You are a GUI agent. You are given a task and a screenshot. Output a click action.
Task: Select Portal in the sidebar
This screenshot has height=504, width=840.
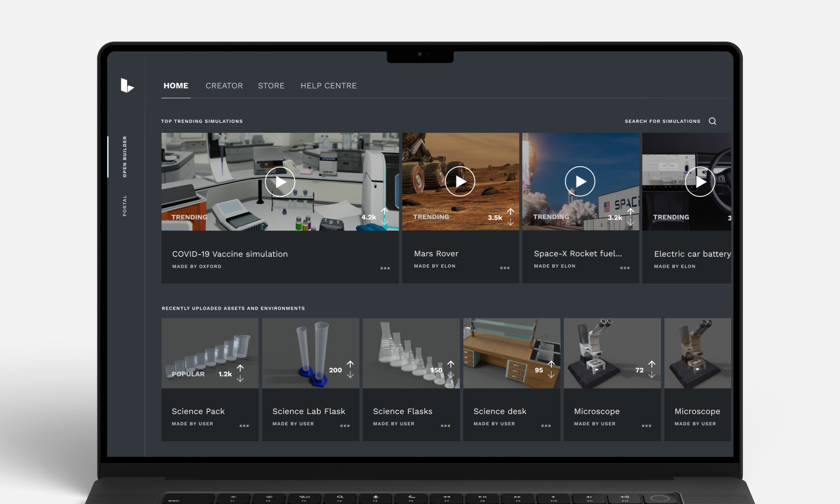pos(125,206)
